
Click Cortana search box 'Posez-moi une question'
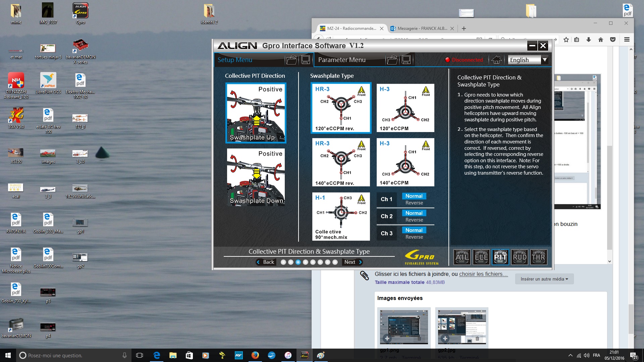[74, 355]
